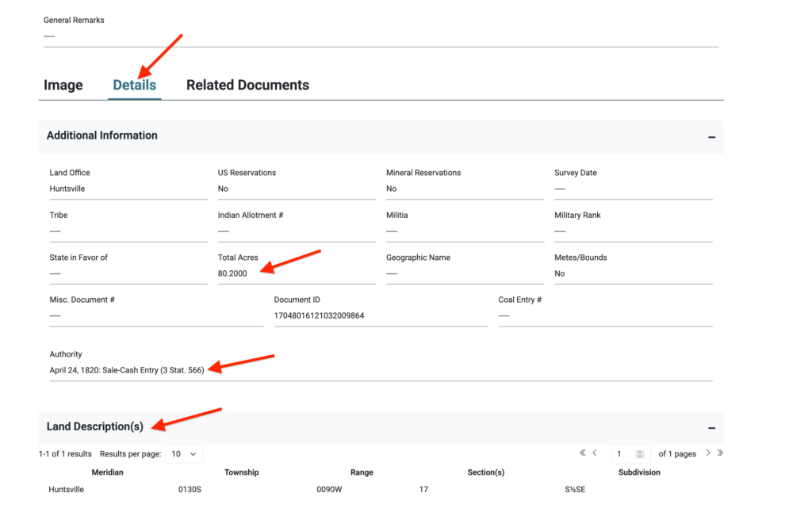Click the Range column header
812x531 pixels.
[362, 472]
